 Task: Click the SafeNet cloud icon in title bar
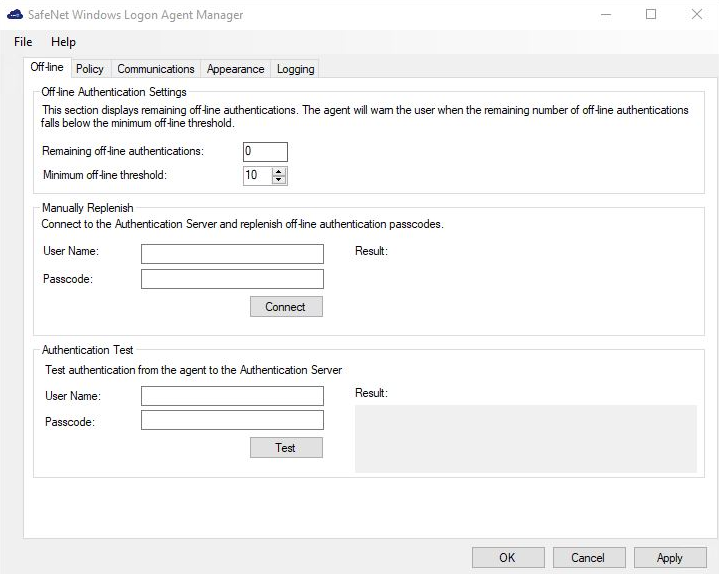coord(14,15)
